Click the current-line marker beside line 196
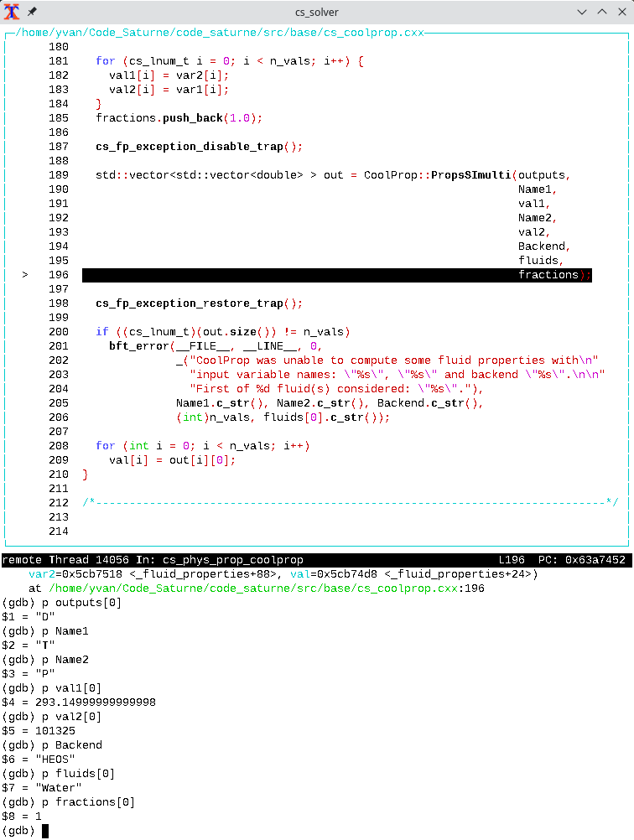Screen dimensions: 634x840 click(x=25, y=275)
